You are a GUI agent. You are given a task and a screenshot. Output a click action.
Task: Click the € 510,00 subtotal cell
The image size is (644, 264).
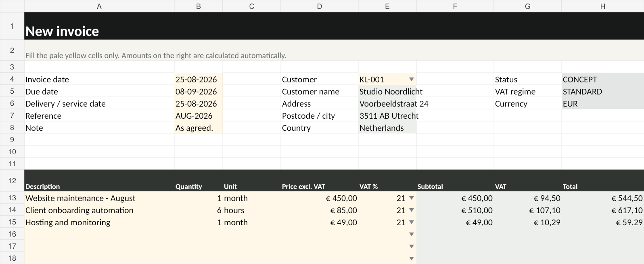[x=455, y=210]
